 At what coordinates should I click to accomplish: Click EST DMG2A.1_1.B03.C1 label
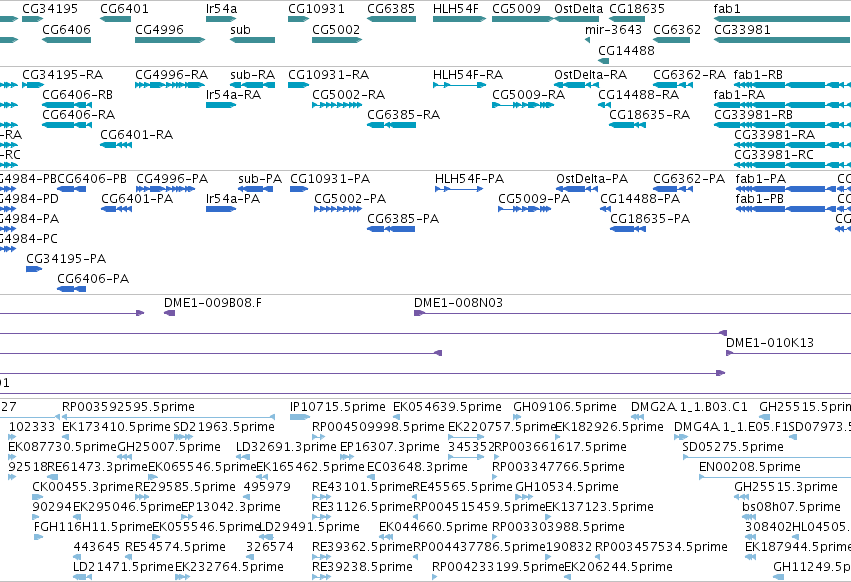coord(689,407)
